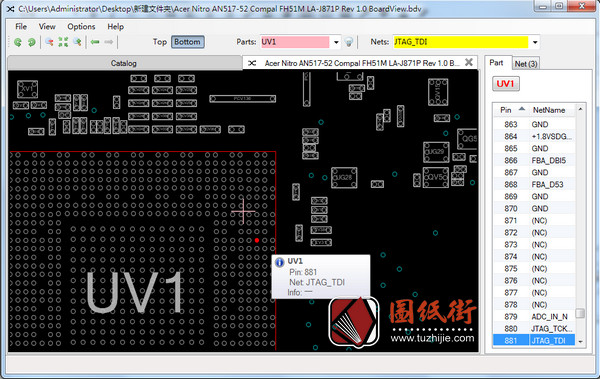Select pin 880 JTAG_TCK row

click(534, 328)
